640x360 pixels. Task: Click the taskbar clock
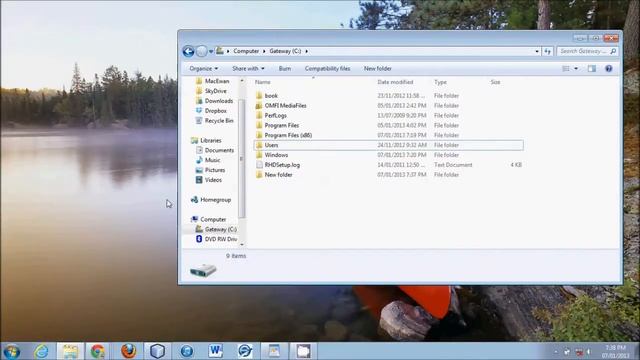coord(616,352)
